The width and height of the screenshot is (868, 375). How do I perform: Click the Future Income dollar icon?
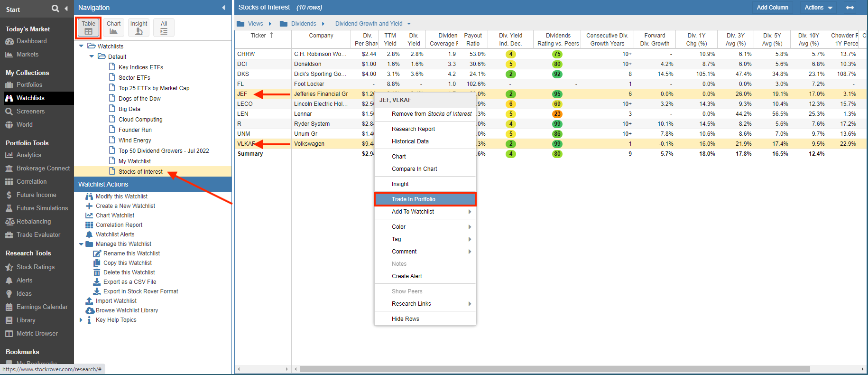coord(9,195)
